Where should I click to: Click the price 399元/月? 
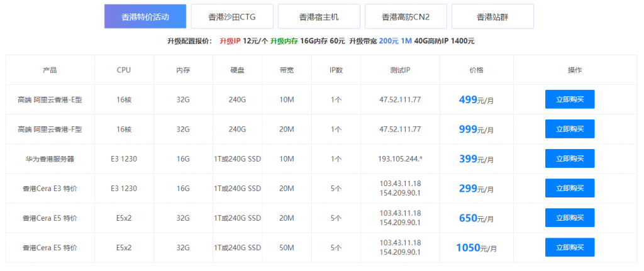tap(477, 158)
